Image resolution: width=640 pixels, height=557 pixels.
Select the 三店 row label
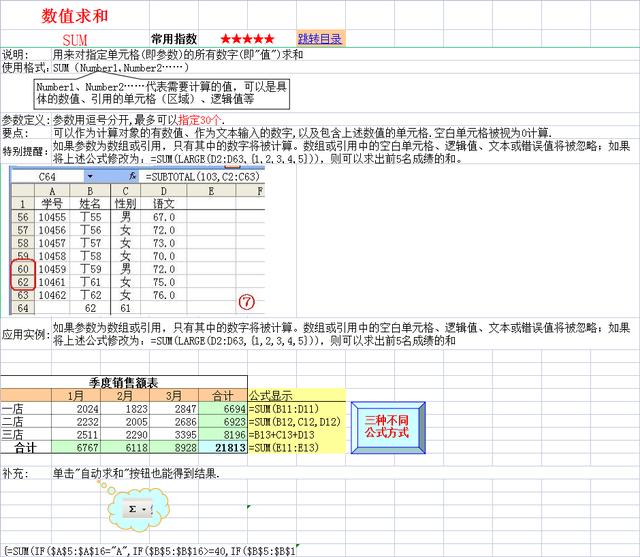26,435
